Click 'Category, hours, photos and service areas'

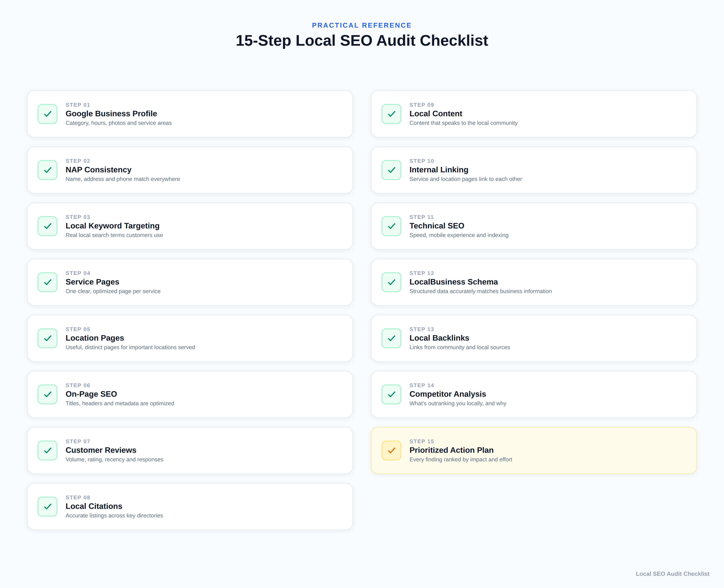point(119,123)
